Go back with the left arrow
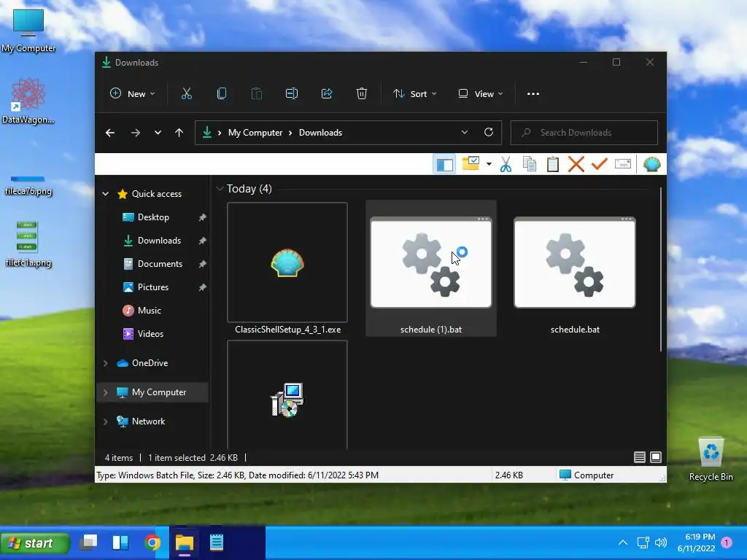 [110, 133]
